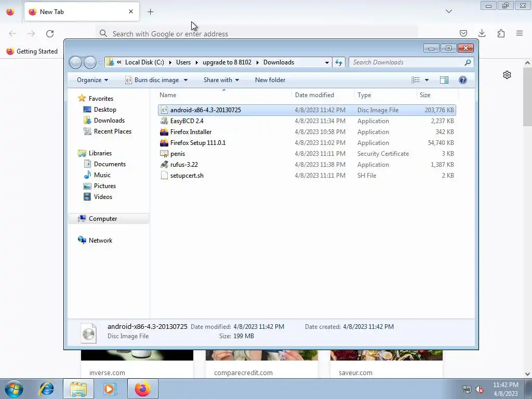This screenshot has width=532, height=399.
Task: Expand breadcrumb arrow after Users
Action: click(196, 62)
